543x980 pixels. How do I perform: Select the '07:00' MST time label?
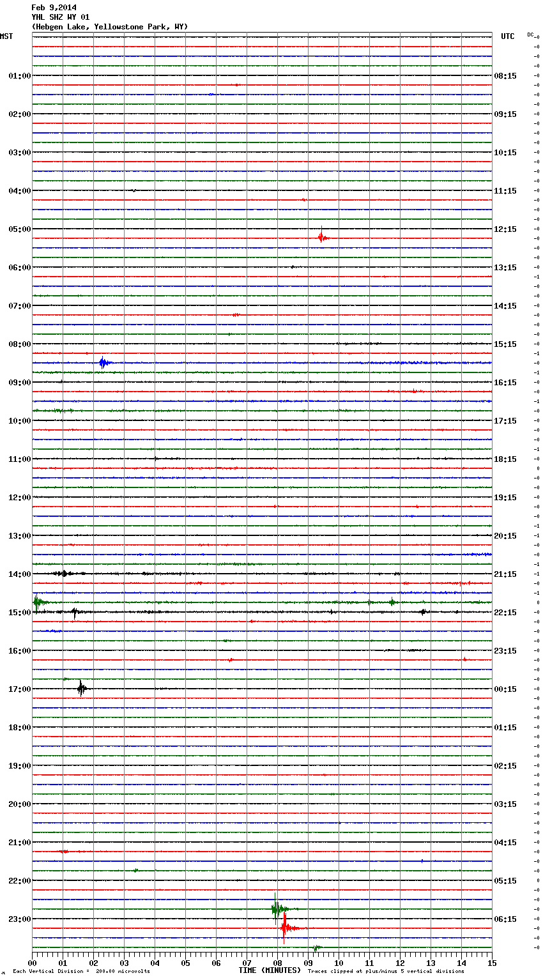click(20, 306)
